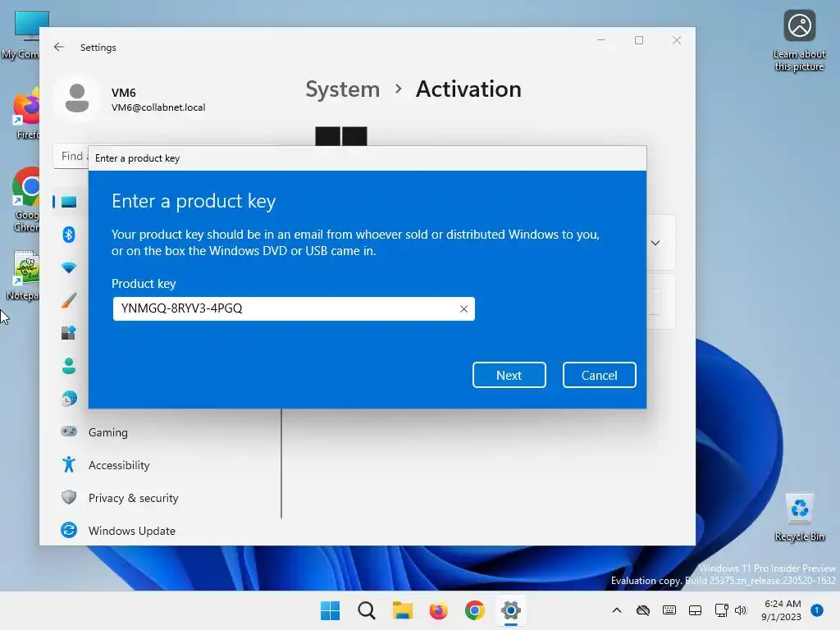Open Accounts person icon in sidebar
840x630 pixels.
[x=69, y=366]
